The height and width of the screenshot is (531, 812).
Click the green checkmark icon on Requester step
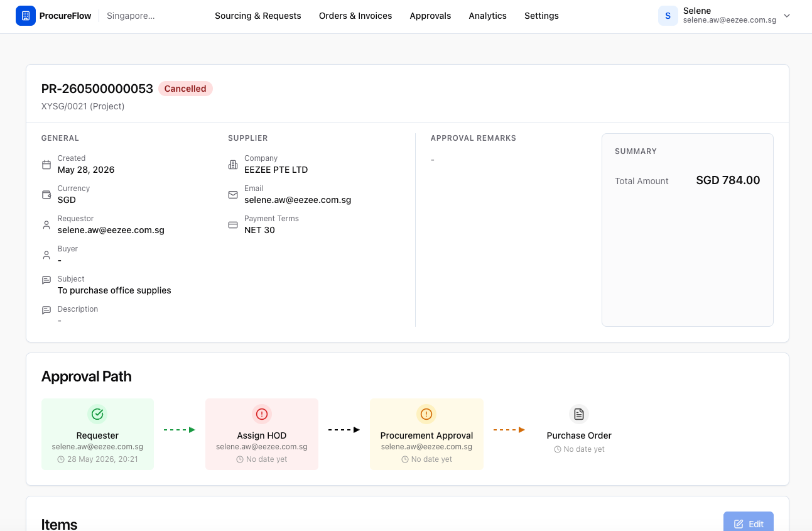[97, 414]
